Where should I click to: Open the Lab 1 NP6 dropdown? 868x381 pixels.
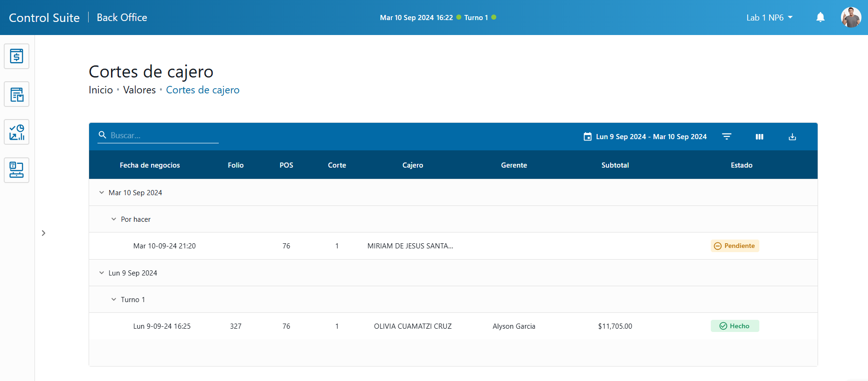pyautogui.click(x=769, y=18)
